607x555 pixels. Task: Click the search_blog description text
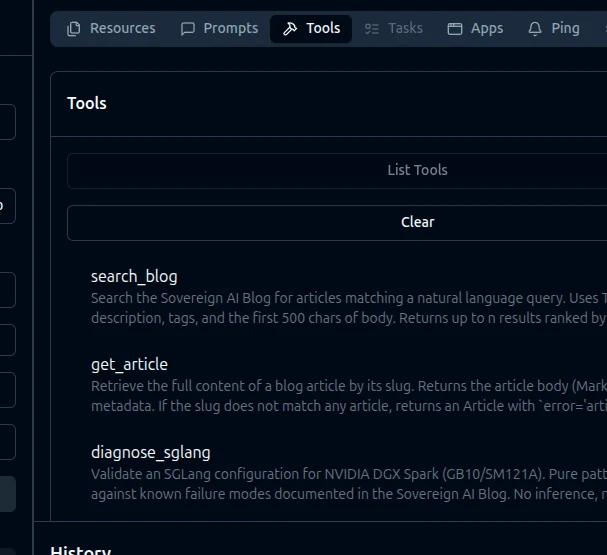point(349,308)
